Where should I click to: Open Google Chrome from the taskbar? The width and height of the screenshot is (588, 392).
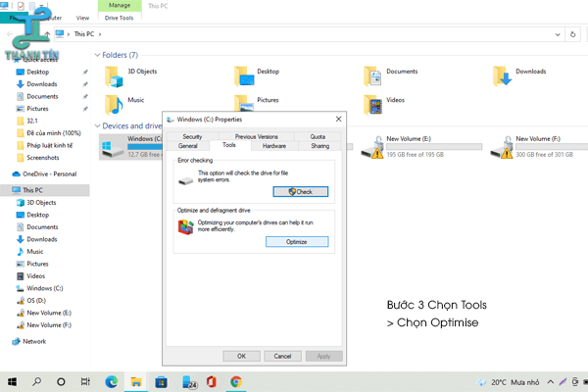[236, 381]
